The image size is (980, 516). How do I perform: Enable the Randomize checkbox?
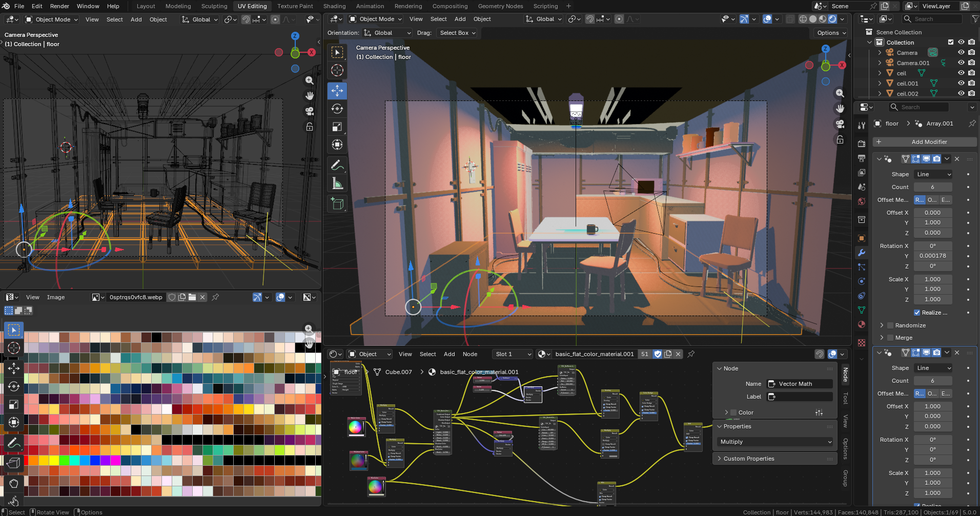pos(890,325)
